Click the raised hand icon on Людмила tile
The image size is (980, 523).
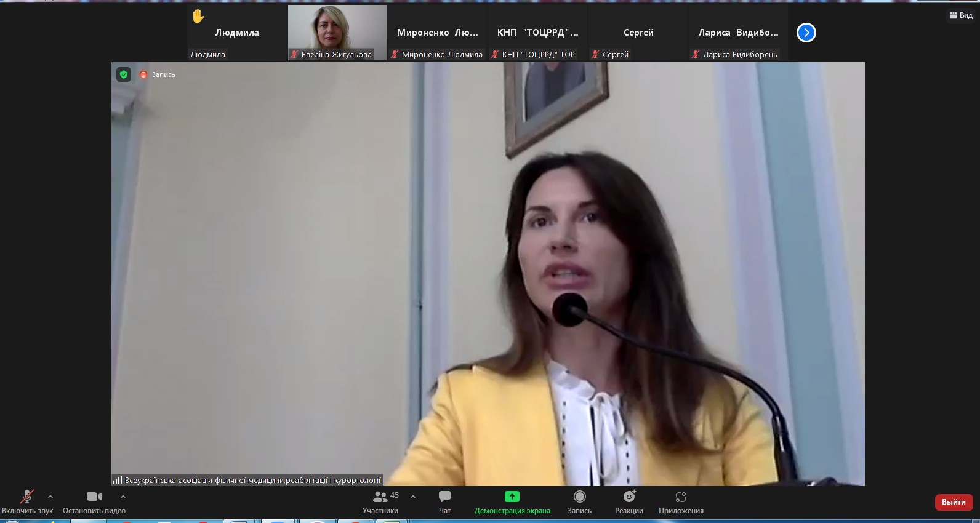(198, 17)
